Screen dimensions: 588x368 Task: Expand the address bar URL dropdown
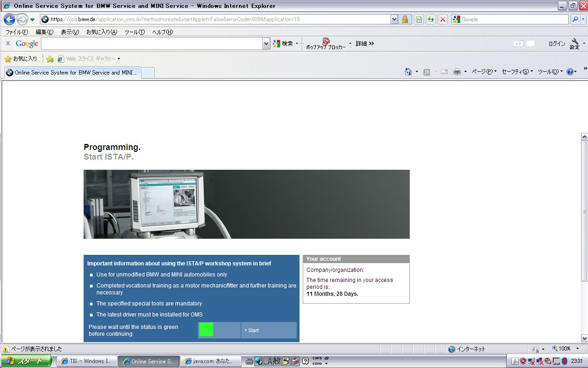coord(394,19)
